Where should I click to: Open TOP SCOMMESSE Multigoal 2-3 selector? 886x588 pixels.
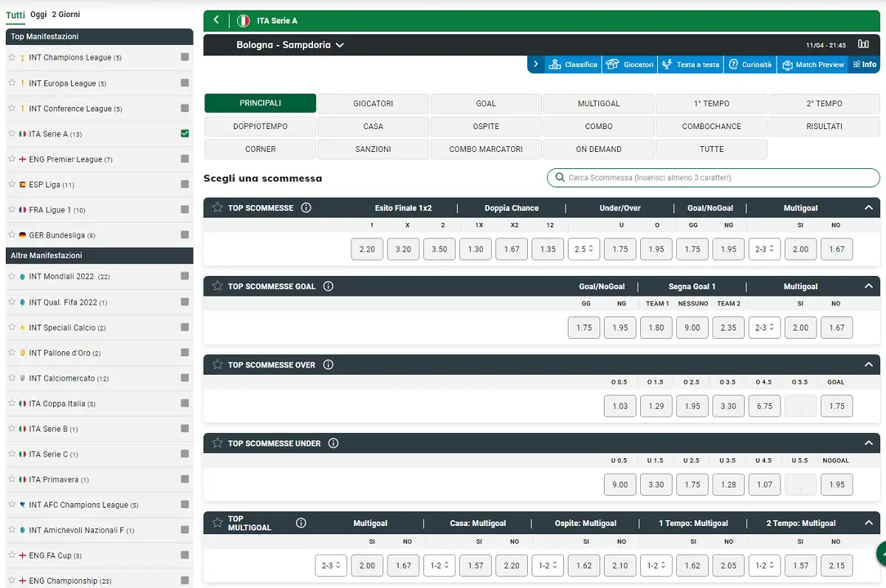pyautogui.click(x=764, y=249)
